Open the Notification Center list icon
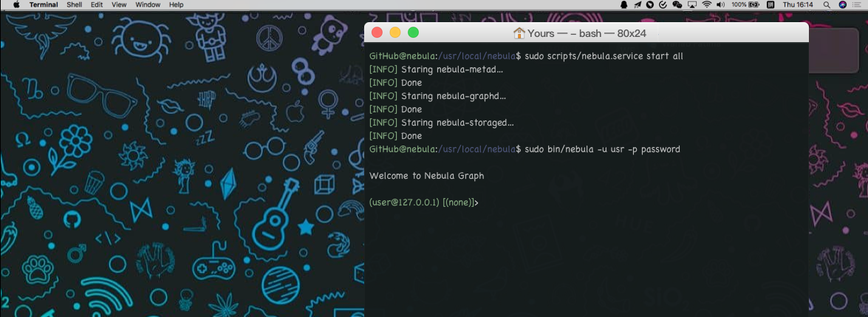 tap(858, 4)
